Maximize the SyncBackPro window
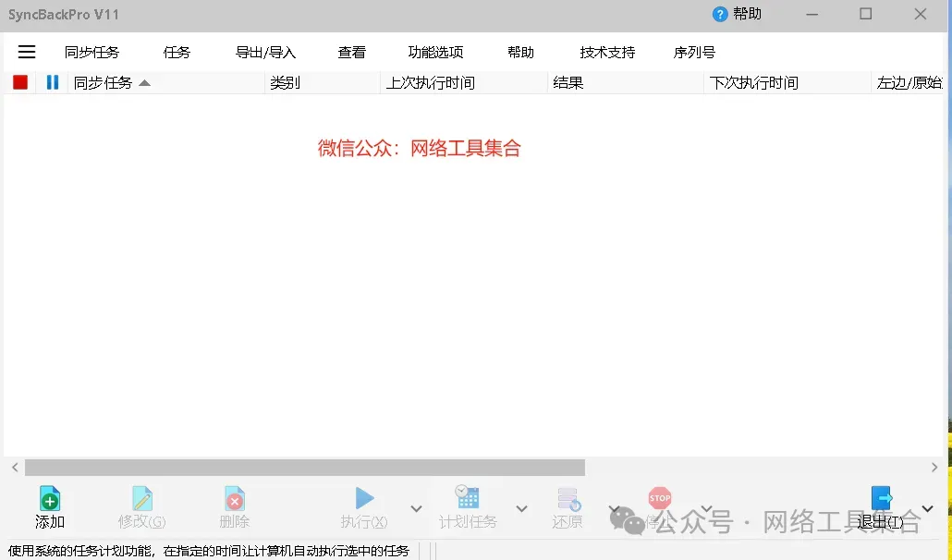Viewport: 952px width, 560px height. pyautogui.click(x=866, y=14)
